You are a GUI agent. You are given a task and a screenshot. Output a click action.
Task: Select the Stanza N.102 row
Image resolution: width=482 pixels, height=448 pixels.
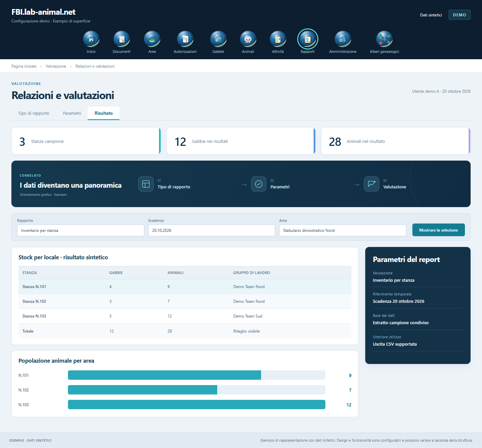[185, 301]
